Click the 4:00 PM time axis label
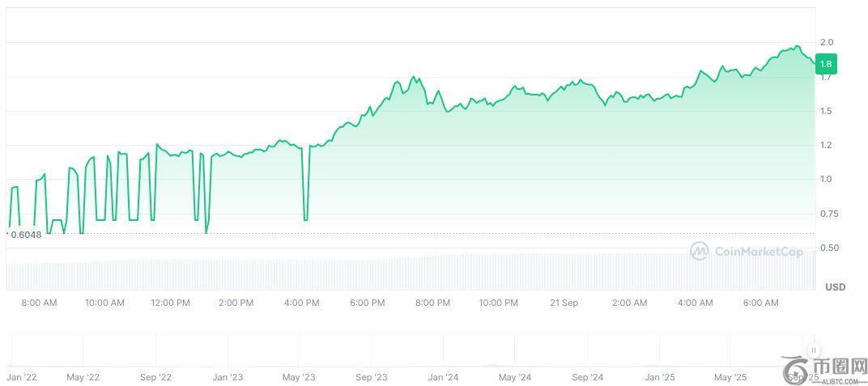The height and width of the screenshot is (386, 868). coord(301,303)
